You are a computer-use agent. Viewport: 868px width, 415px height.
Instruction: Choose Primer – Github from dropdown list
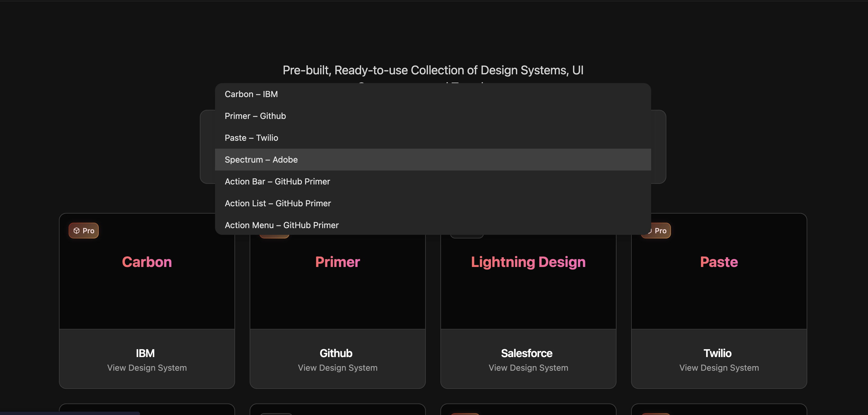255,116
